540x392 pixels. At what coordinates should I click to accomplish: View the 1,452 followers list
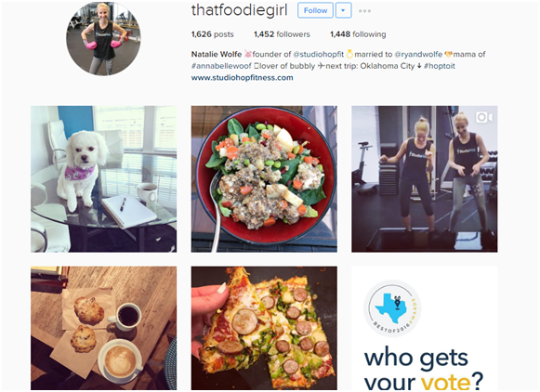[x=282, y=34]
